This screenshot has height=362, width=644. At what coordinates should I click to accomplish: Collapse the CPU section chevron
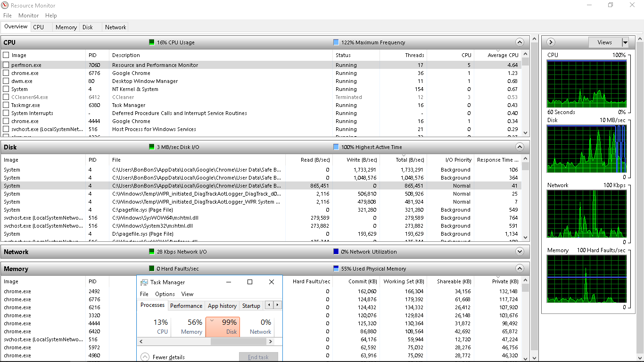coord(520,42)
